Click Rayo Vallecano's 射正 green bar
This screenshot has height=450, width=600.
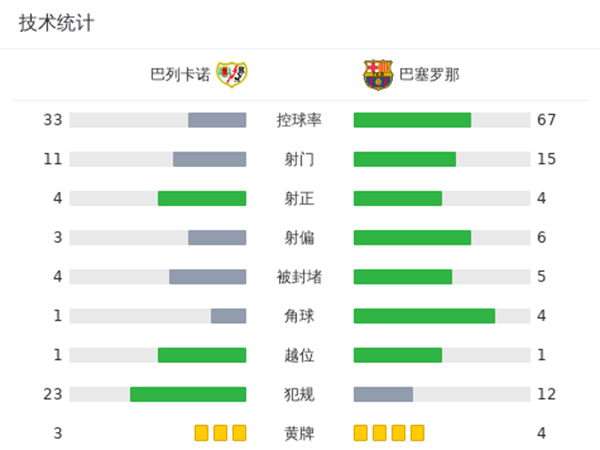(202, 198)
